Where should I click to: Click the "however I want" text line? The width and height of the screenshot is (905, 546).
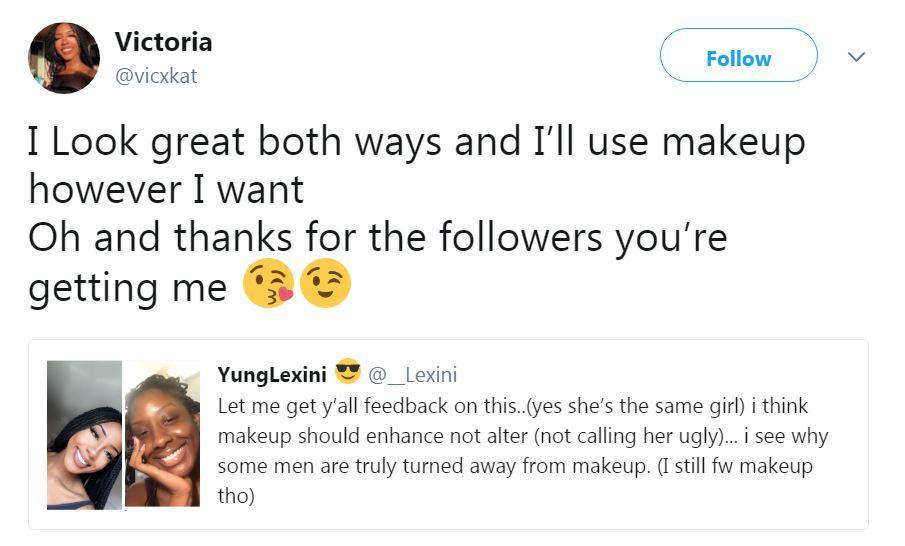[x=166, y=190]
